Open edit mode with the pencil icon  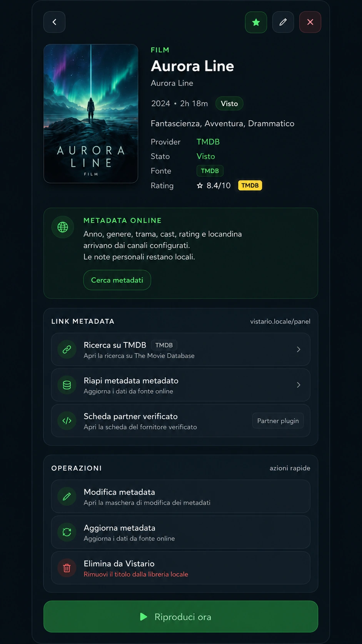pyautogui.click(x=283, y=22)
